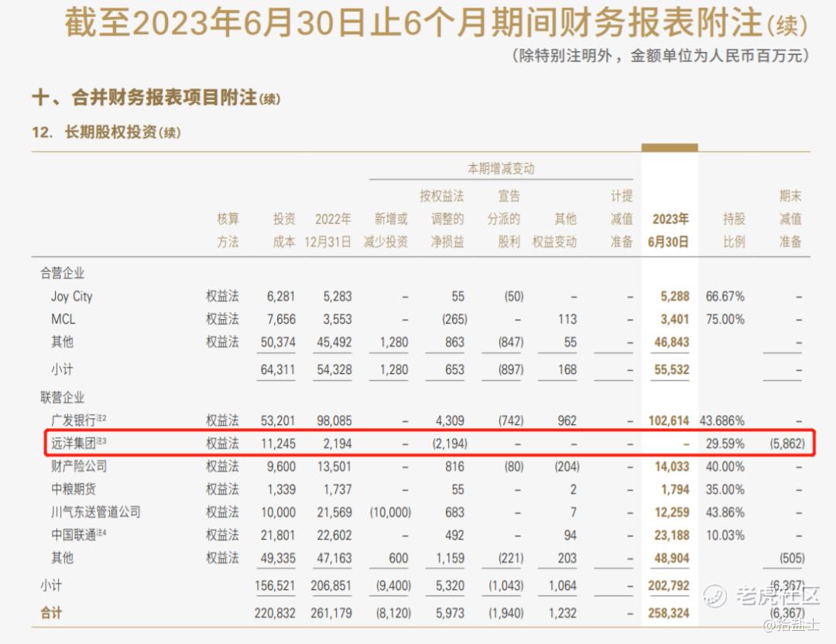Select the 财产险公司 row label
This screenshot has width=836, height=644.
click(x=79, y=466)
